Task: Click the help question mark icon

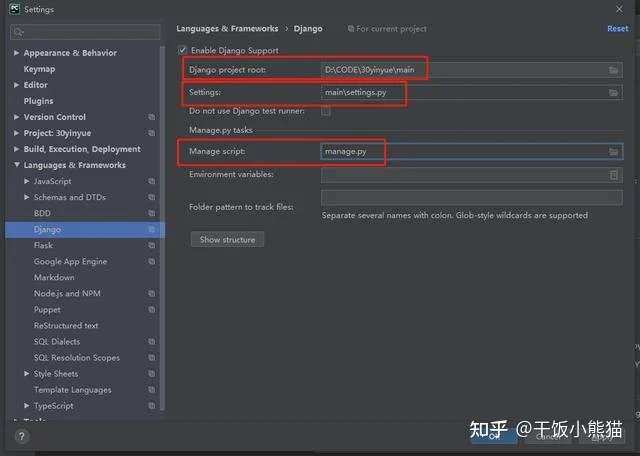Action: 22,436
